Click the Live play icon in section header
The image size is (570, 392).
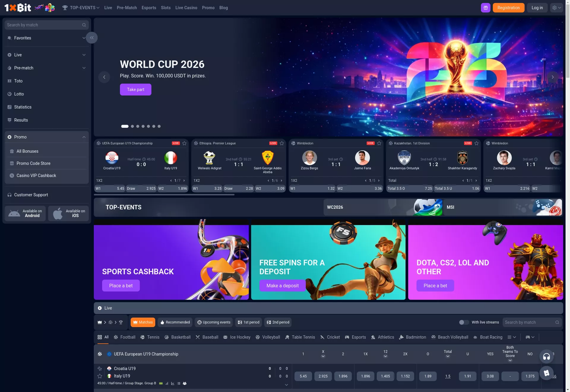pyautogui.click(x=100, y=308)
